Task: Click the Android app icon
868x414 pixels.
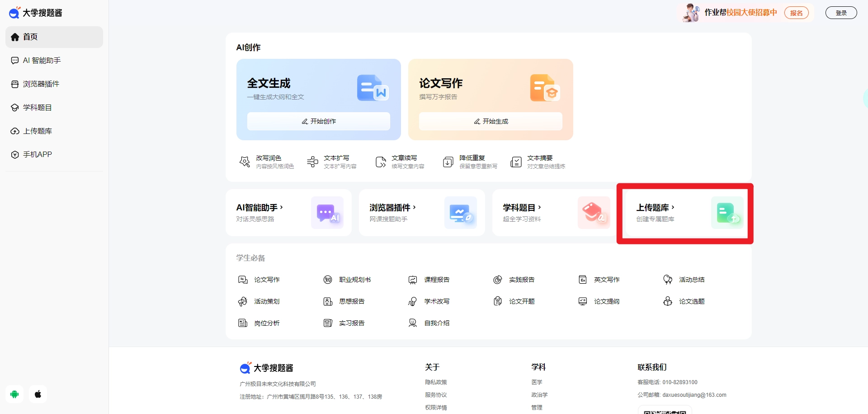Action: [x=14, y=394]
